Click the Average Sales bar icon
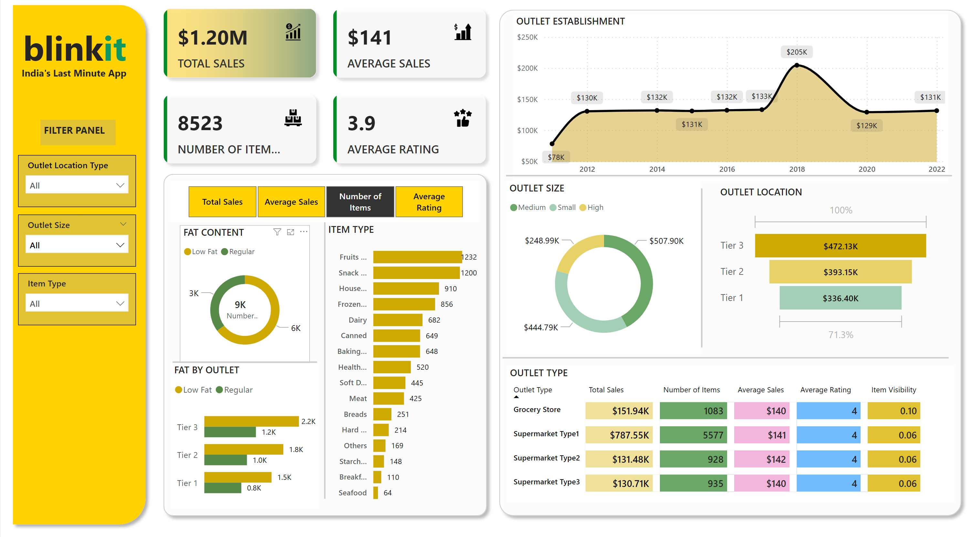The width and height of the screenshot is (980, 537). coord(463,32)
